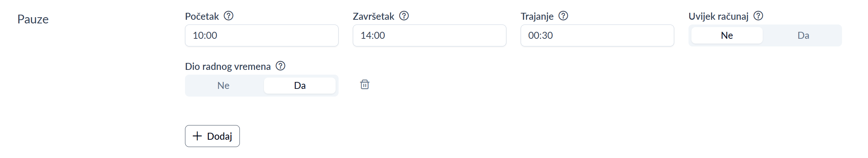Click the Trajanje field showing 00:30
868x158 pixels.
tap(597, 35)
